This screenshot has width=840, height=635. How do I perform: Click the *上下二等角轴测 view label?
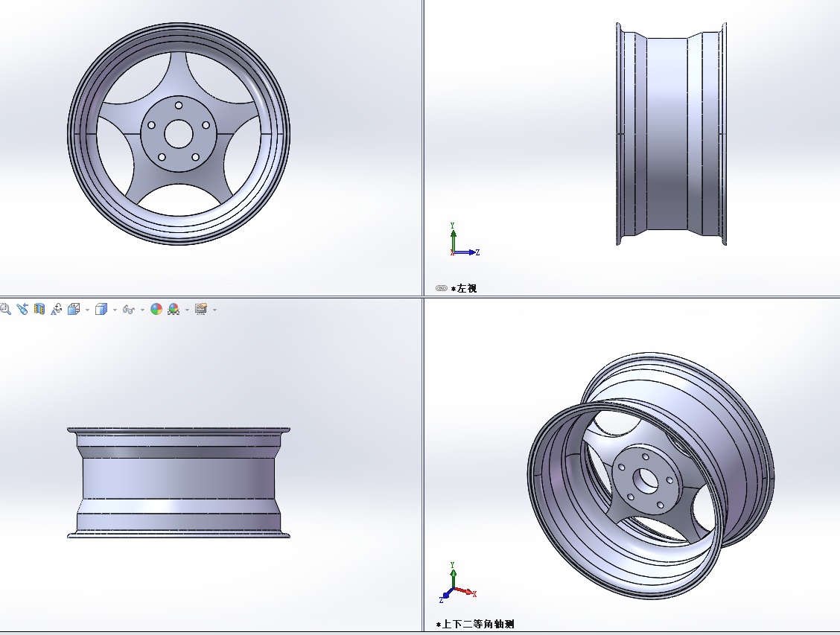coord(477,624)
